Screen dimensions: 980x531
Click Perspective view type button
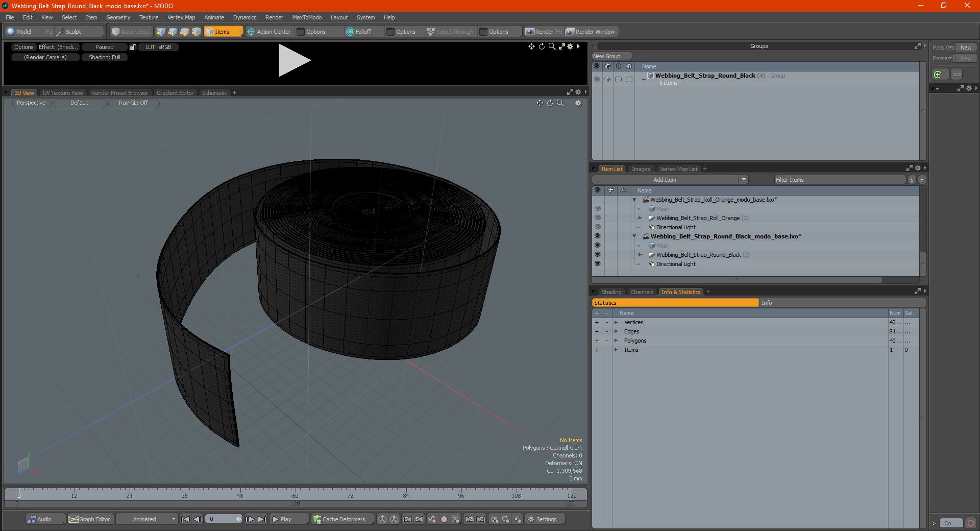click(31, 103)
